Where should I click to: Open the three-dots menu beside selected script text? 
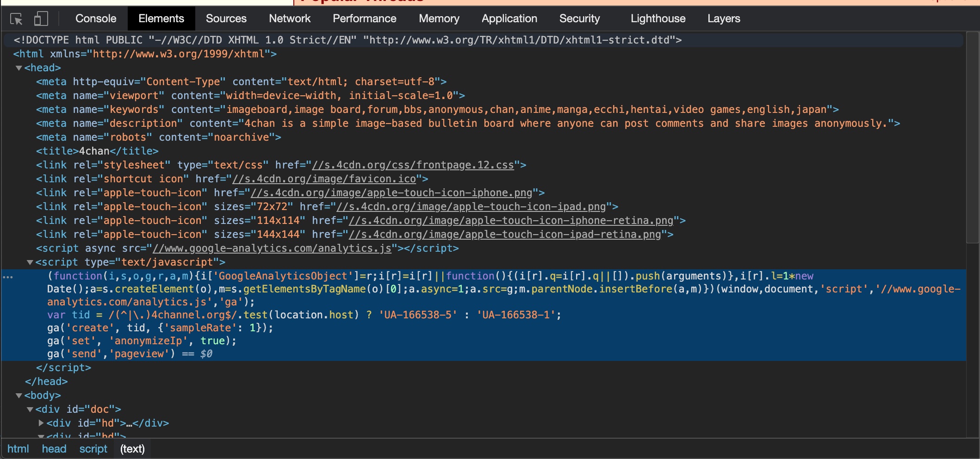pyautogui.click(x=8, y=277)
